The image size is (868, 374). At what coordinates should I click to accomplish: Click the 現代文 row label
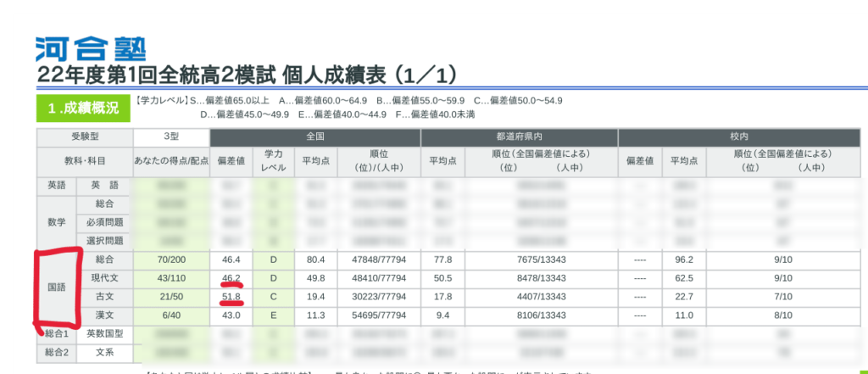click(104, 277)
